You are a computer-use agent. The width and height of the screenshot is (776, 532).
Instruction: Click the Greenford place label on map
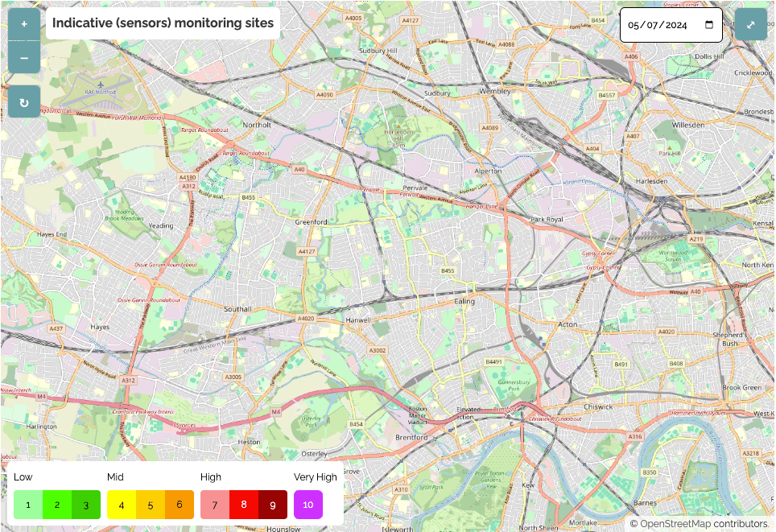tap(311, 221)
